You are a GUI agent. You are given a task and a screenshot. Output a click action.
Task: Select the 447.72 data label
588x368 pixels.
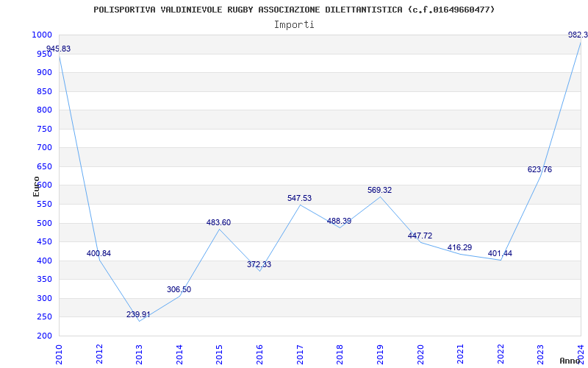coord(420,236)
